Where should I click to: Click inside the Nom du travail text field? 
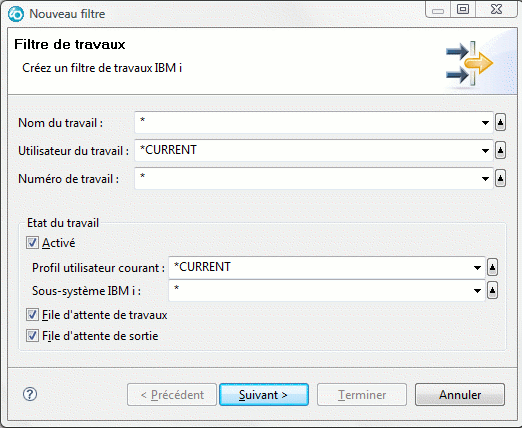pos(307,123)
